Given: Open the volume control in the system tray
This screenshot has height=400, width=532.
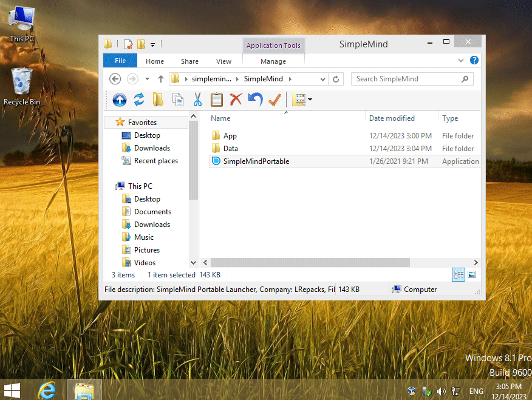Looking at the screenshot, I should point(441,392).
